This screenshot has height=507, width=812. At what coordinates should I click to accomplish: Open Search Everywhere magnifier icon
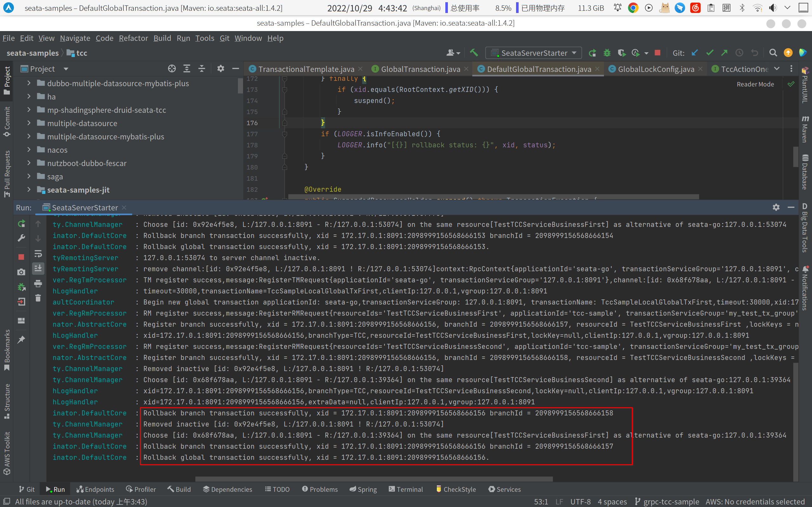click(x=773, y=53)
